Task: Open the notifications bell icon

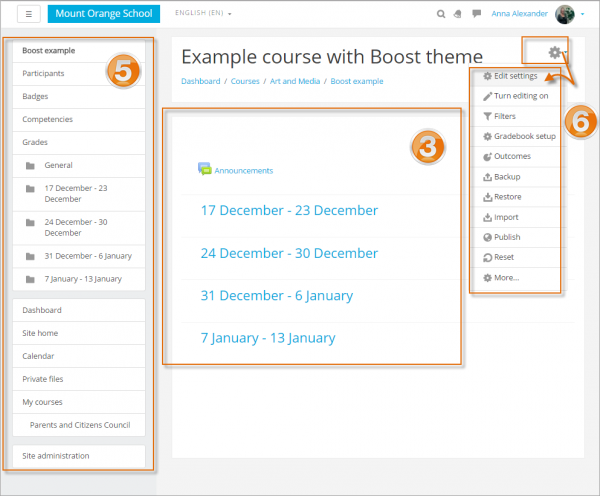Action: [x=457, y=14]
